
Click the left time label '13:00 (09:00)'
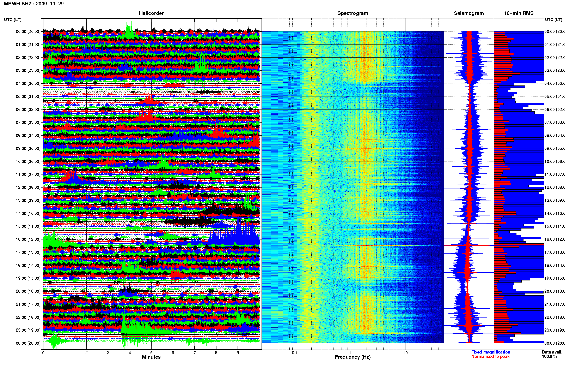pyautogui.click(x=28, y=200)
